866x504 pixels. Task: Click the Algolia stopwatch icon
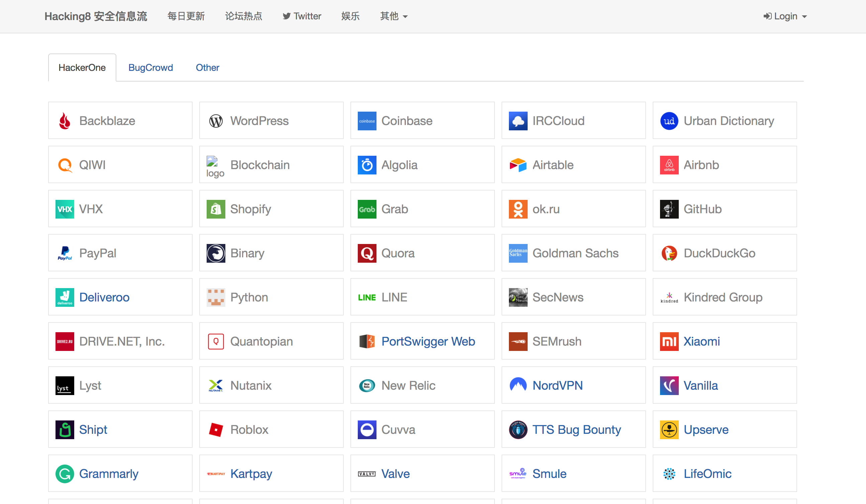tap(367, 165)
